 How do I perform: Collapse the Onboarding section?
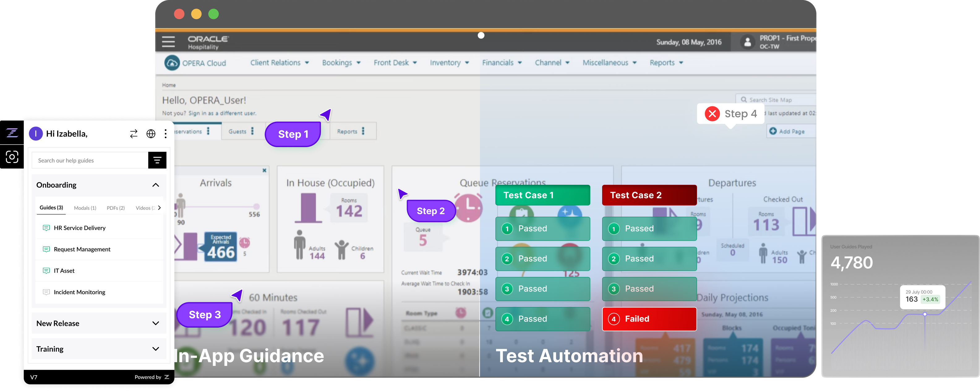coord(156,185)
